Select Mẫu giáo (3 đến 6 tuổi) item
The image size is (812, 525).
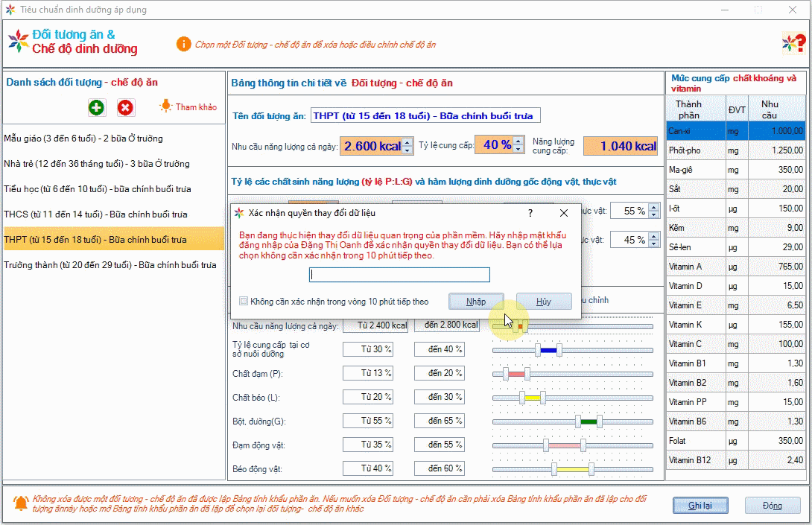click(x=83, y=139)
